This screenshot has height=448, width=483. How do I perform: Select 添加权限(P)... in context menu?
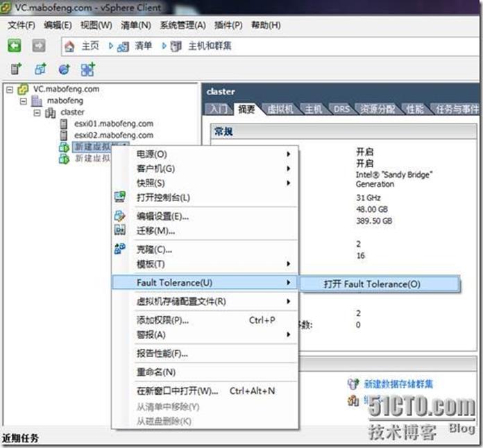[205, 320]
